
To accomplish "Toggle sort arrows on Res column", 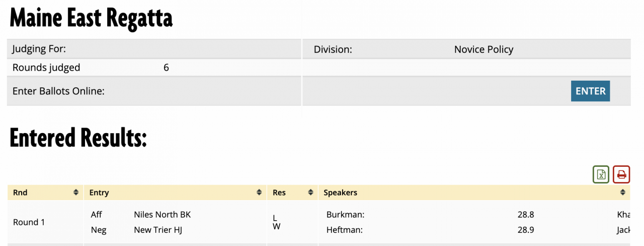I will tap(310, 193).
